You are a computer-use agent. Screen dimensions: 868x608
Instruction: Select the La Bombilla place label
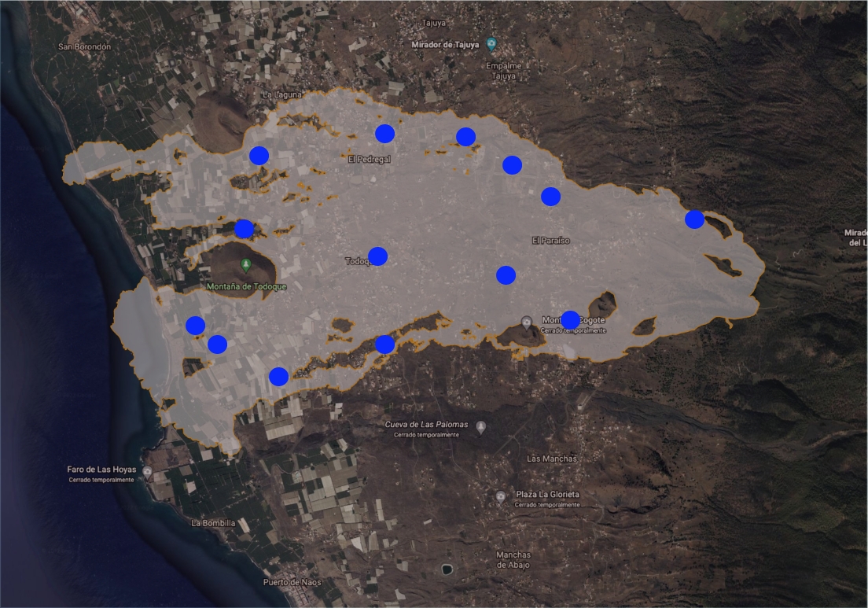214,522
